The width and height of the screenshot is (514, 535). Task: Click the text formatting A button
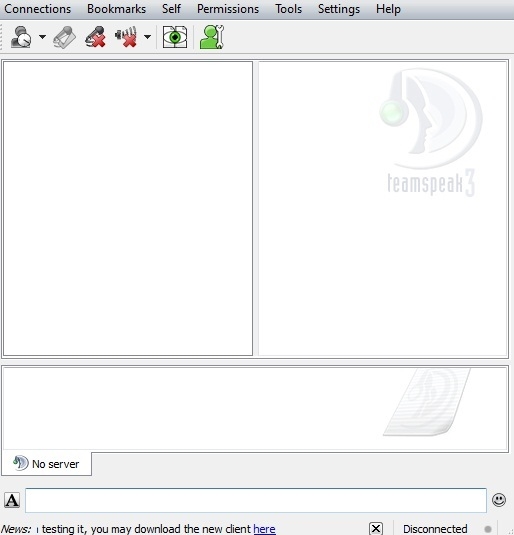pyautogui.click(x=12, y=500)
